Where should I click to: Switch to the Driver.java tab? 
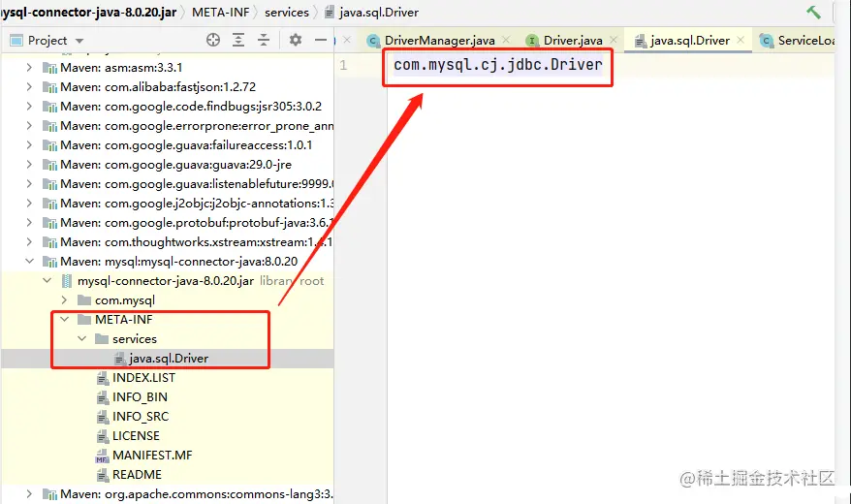tap(573, 41)
